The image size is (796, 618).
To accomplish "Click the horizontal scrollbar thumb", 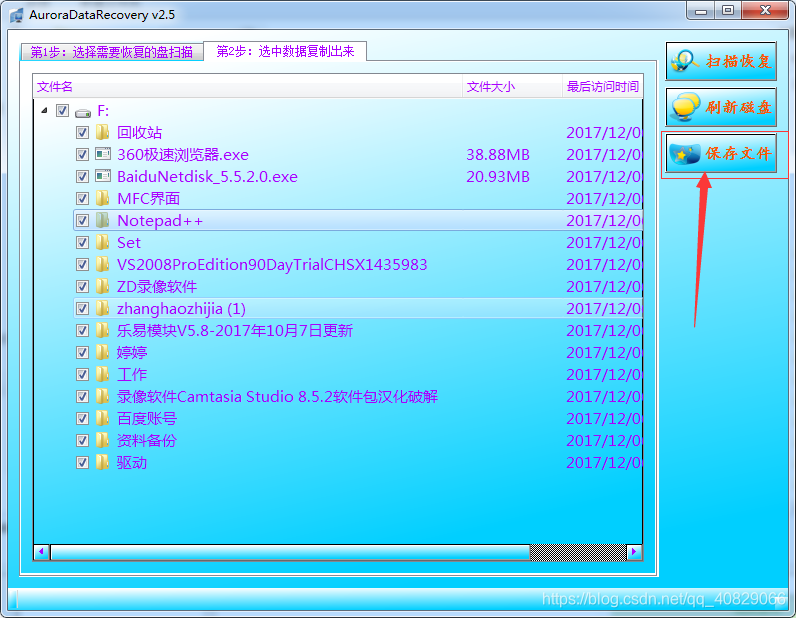I will 290,551.
